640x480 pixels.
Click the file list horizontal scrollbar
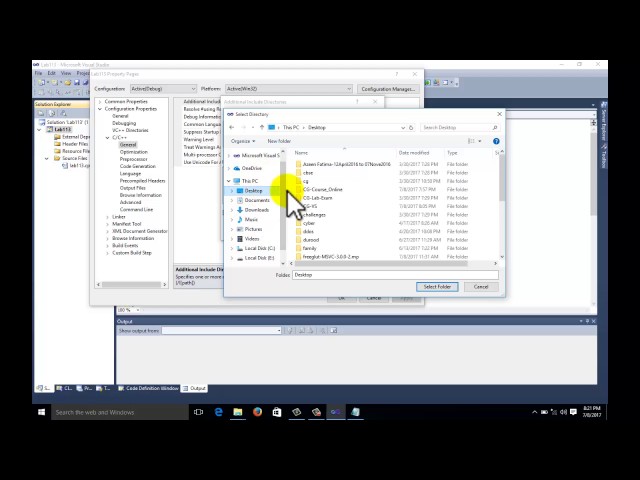(x=380, y=264)
